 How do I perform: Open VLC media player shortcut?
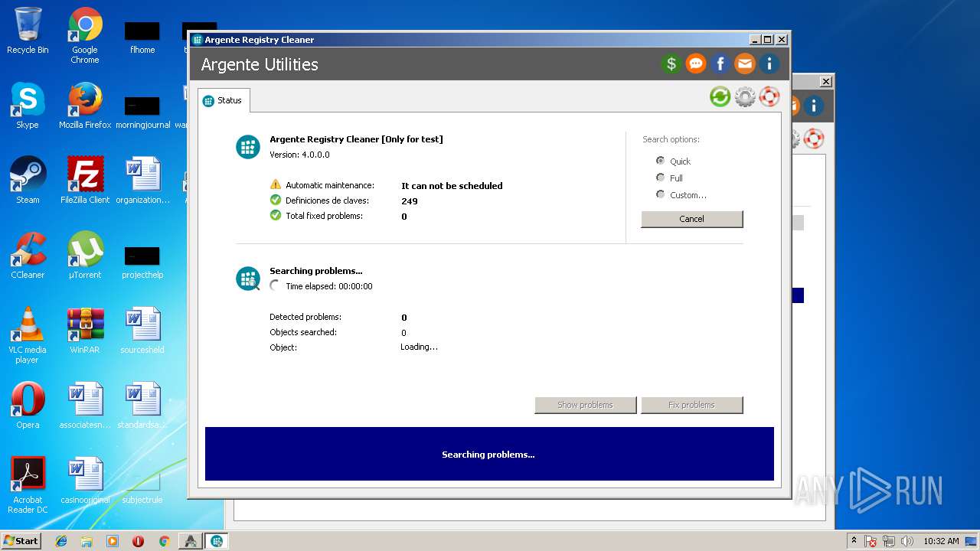[28, 335]
